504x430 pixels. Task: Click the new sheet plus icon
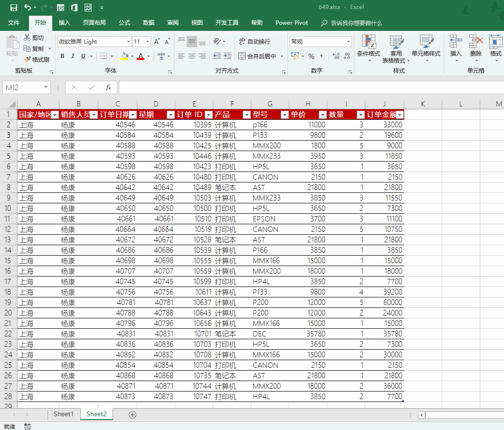point(133,415)
